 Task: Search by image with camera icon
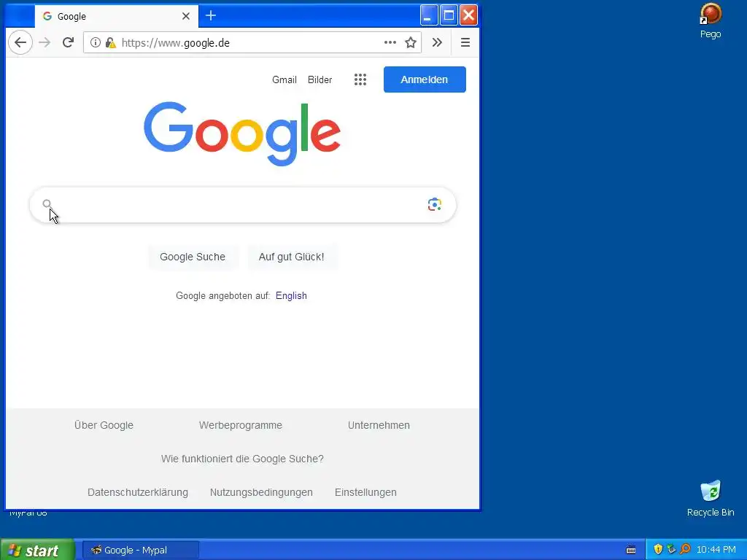click(x=435, y=204)
